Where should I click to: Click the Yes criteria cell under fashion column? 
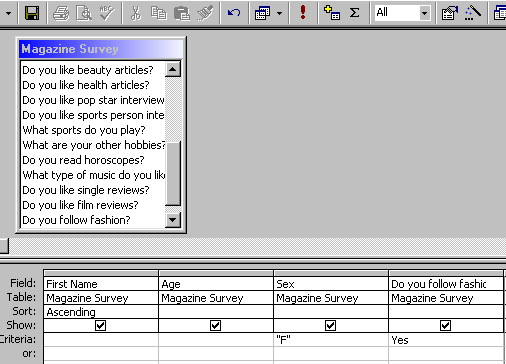tap(446, 340)
